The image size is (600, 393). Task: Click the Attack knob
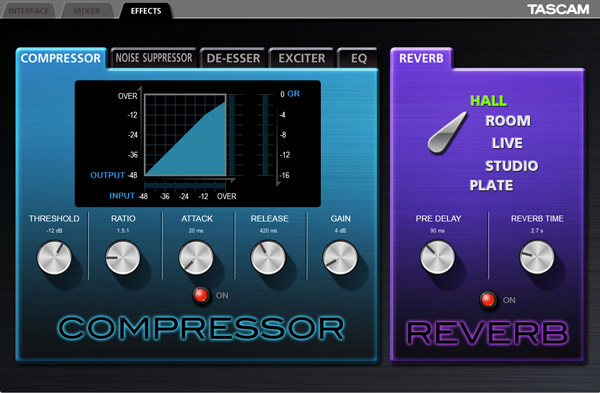pyautogui.click(x=196, y=258)
